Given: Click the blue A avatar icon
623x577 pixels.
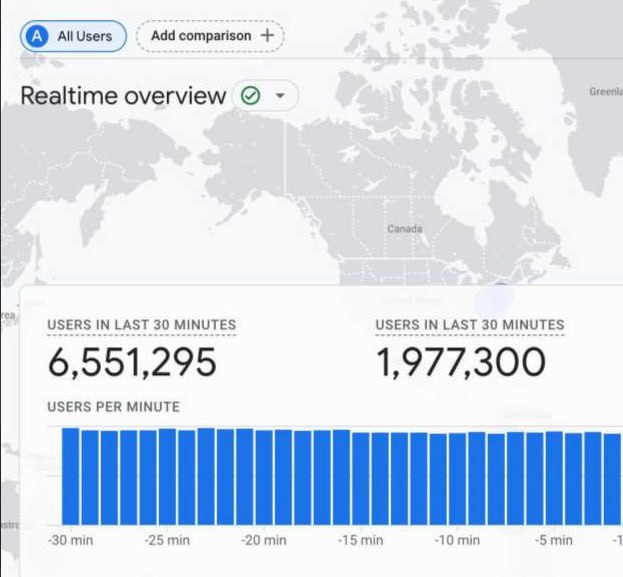Looking at the screenshot, I should (37, 36).
